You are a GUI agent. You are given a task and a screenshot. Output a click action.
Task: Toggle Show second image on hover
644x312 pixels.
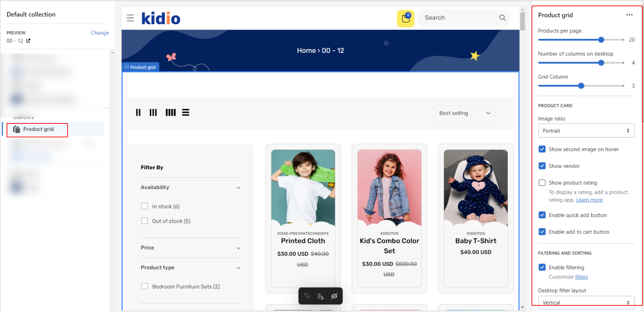point(542,149)
